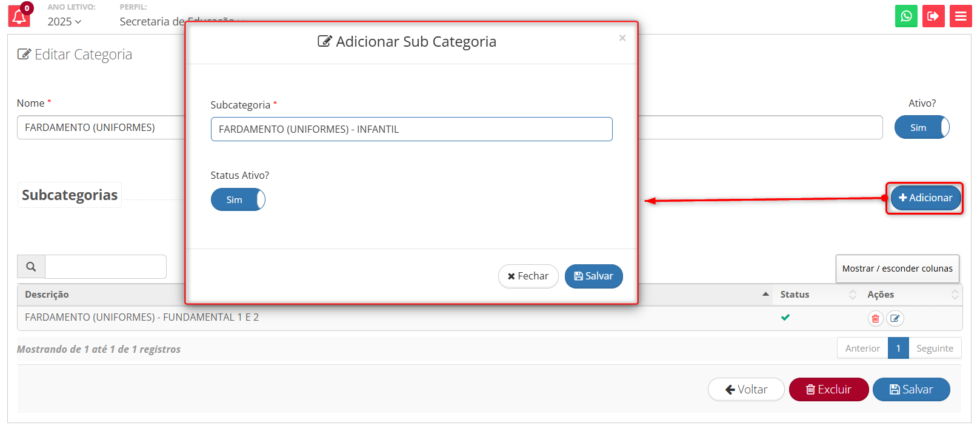
Task: Click the edit pencil icon in Ações
Action: (x=895, y=318)
